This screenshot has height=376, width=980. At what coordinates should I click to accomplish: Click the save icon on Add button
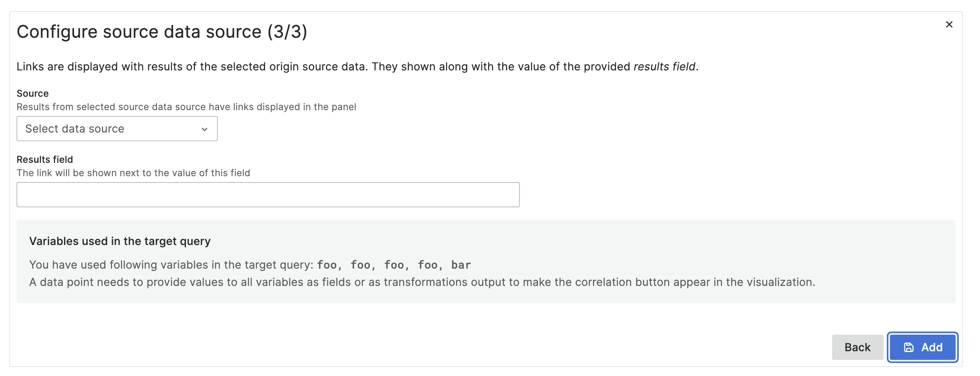(909, 347)
